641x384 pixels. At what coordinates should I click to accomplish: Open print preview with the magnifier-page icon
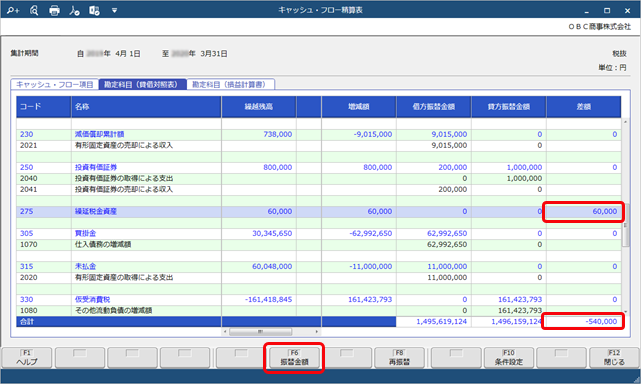[x=34, y=11]
